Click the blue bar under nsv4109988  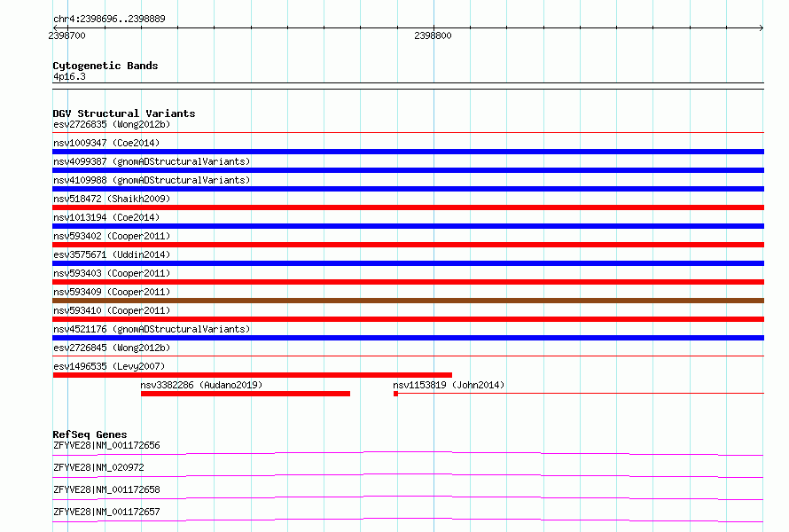point(408,189)
